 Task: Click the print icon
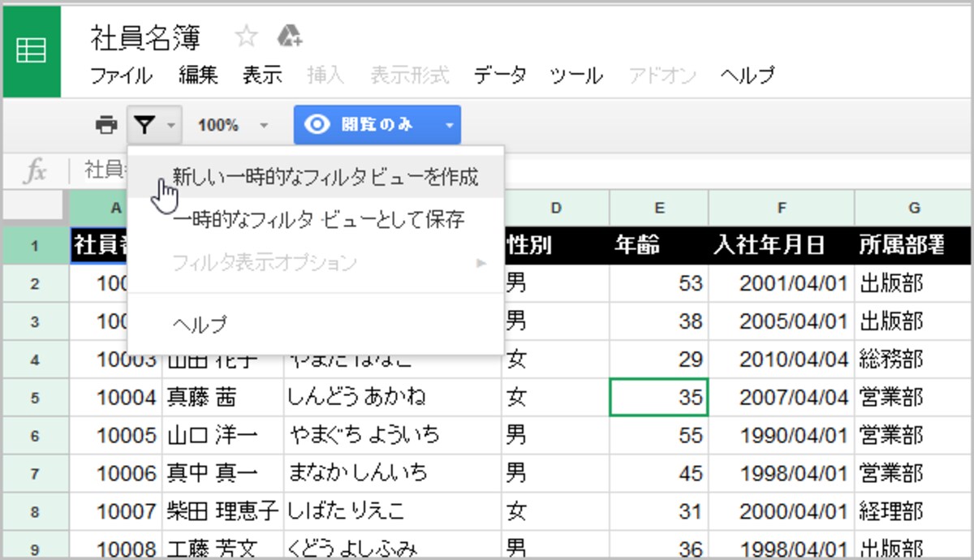tap(106, 125)
